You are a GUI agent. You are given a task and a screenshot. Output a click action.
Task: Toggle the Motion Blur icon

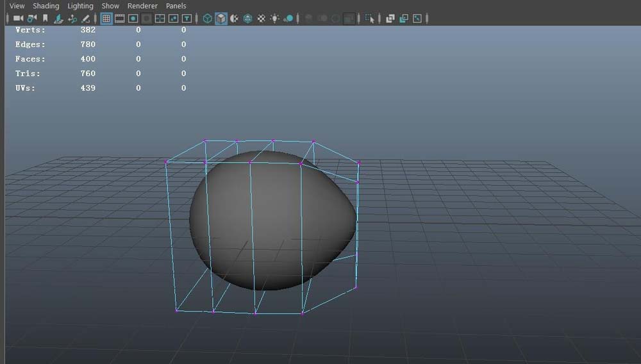[322, 19]
